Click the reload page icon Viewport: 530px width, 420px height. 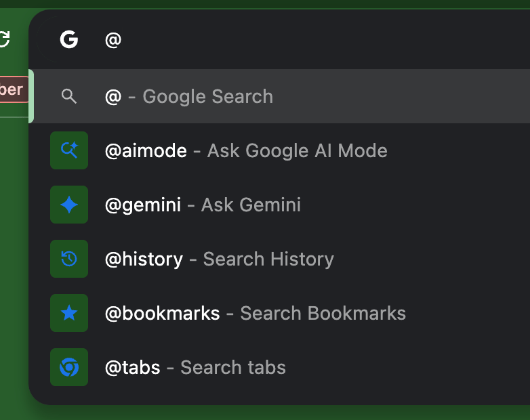click(x=5, y=40)
